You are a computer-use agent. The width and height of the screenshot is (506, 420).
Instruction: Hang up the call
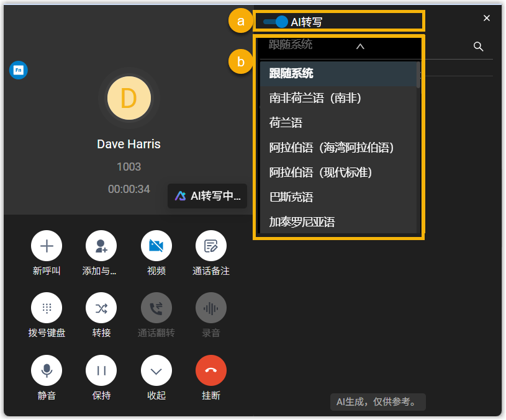210,371
